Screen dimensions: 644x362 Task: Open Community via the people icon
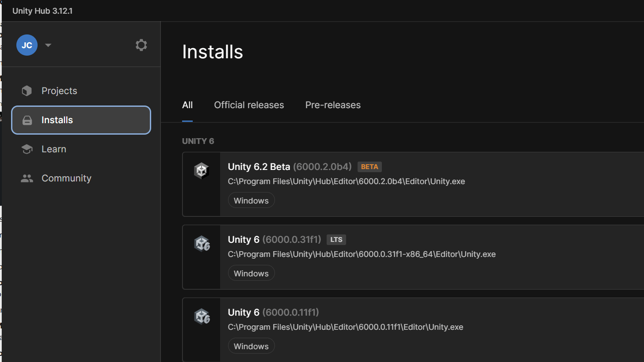point(27,178)
